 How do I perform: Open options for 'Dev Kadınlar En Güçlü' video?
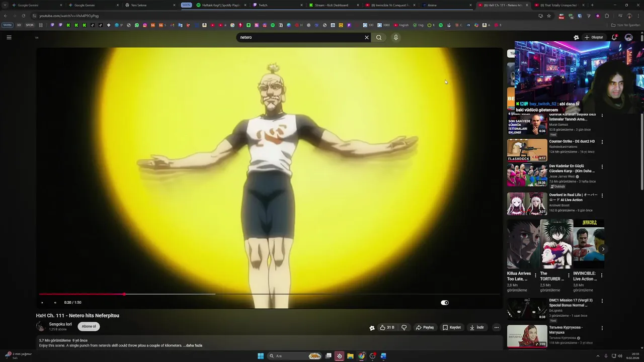pos(602,166)
